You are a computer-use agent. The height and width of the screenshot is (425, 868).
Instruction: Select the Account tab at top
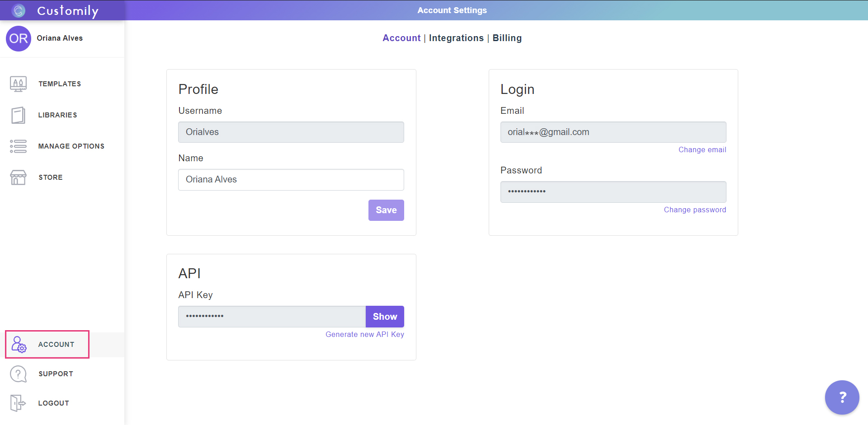(x=401, y=38)
